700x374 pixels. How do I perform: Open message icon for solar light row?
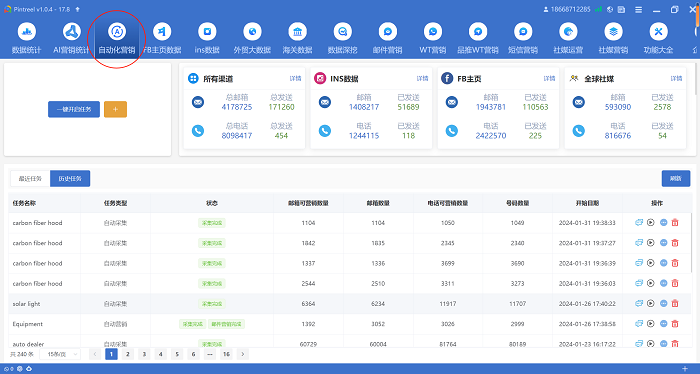(x=639, y=303)
